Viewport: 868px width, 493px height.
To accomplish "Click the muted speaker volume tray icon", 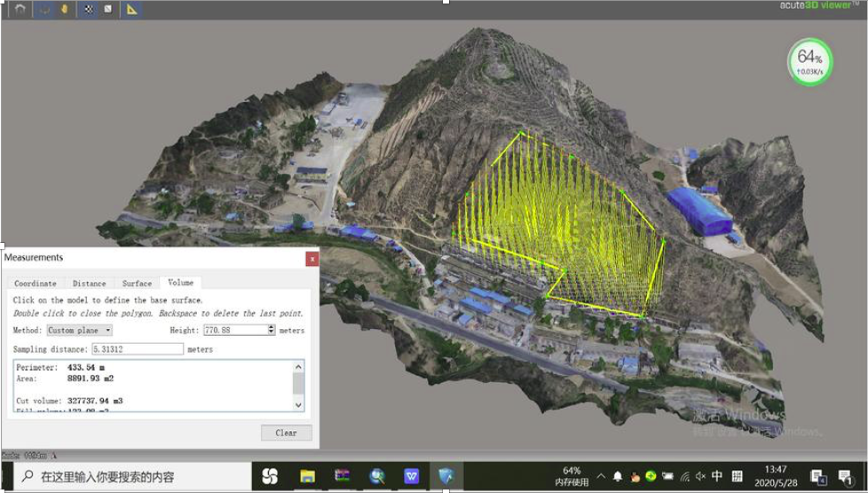I will 700,476.
